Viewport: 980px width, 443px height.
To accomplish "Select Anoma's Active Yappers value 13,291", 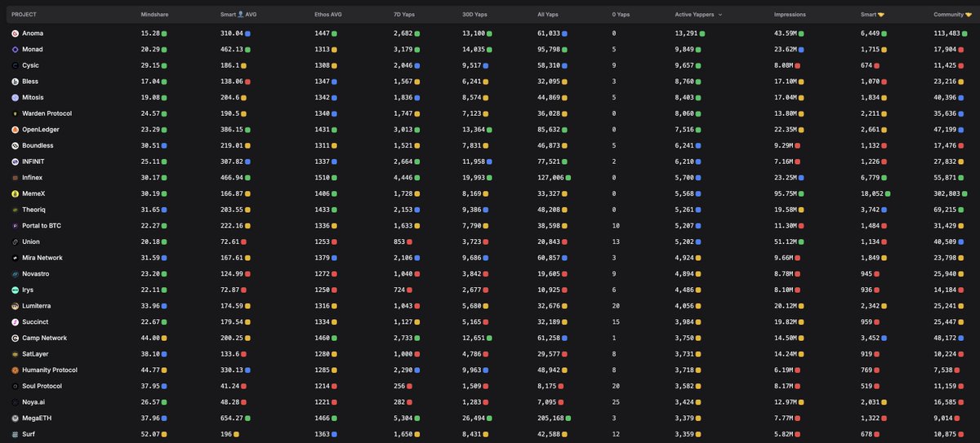I will (x=687, y=33).
